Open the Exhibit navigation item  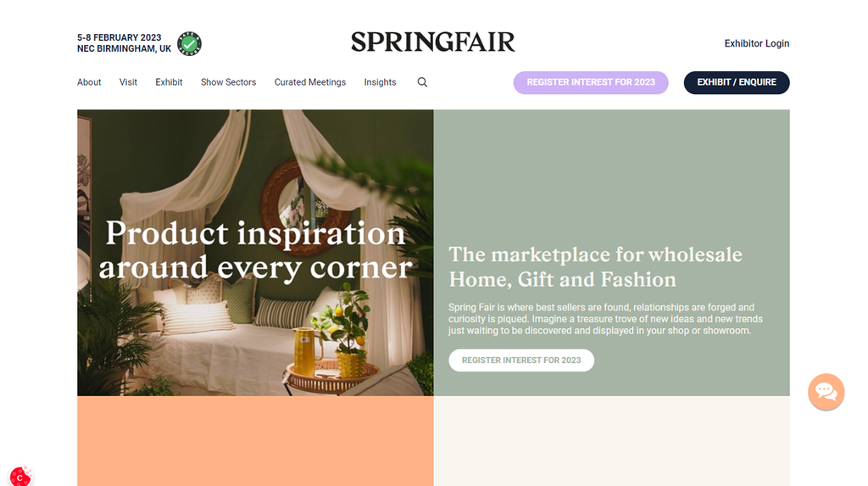coord(169,82)
